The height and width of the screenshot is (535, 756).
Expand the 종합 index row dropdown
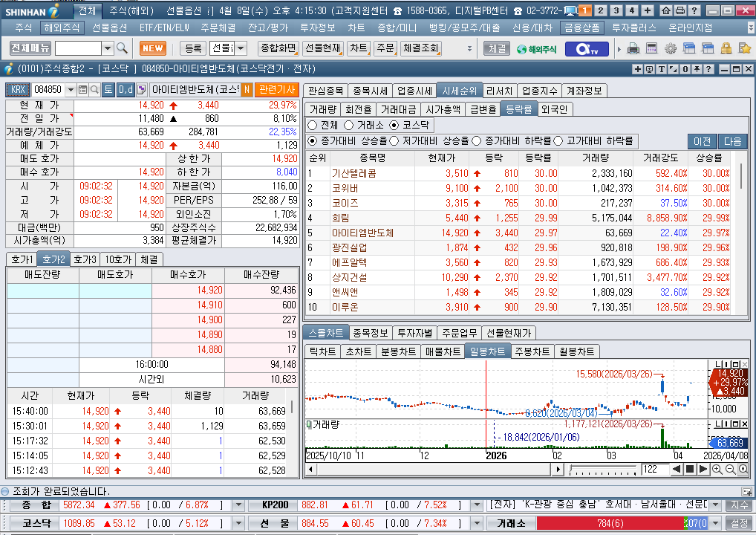tap(238, 505)
